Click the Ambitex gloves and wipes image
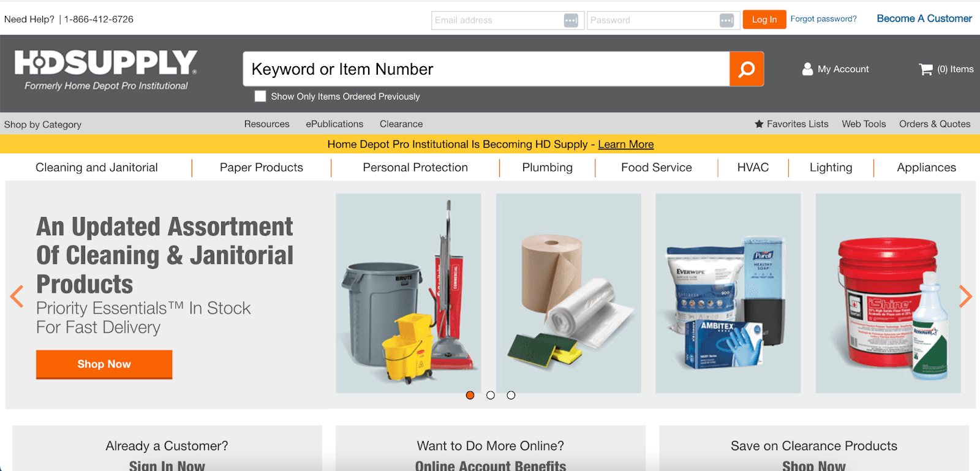Screen dimensions: 980x471 pos(728,293)
